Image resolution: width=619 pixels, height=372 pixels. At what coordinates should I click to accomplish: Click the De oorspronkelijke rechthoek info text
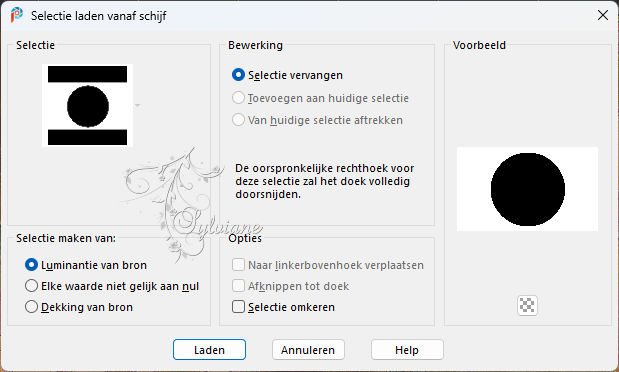click(325, 181)
